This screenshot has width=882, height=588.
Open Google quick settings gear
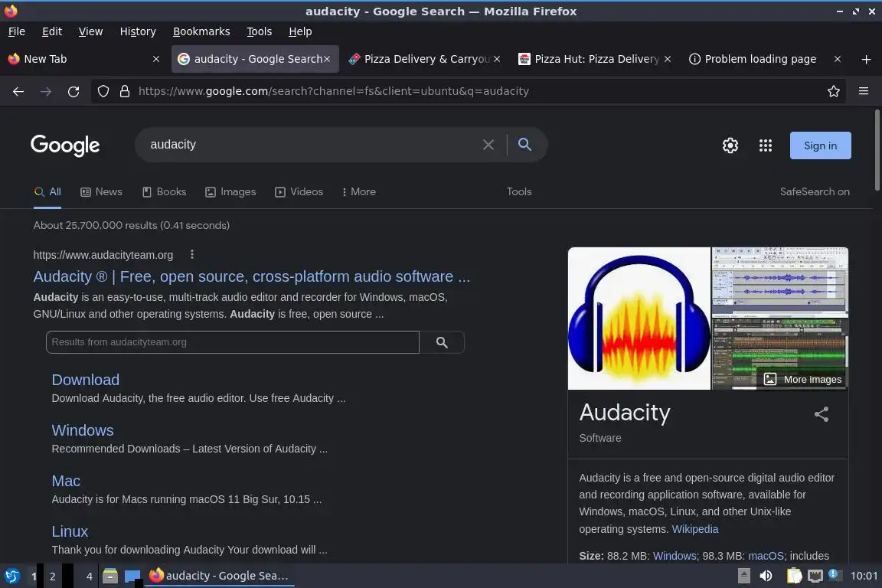730,145
